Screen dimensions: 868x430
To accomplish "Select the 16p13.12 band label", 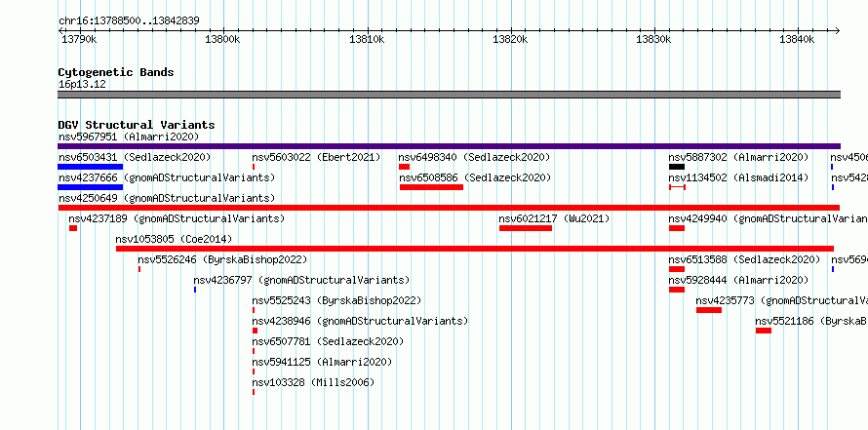I will pos(82,84).
